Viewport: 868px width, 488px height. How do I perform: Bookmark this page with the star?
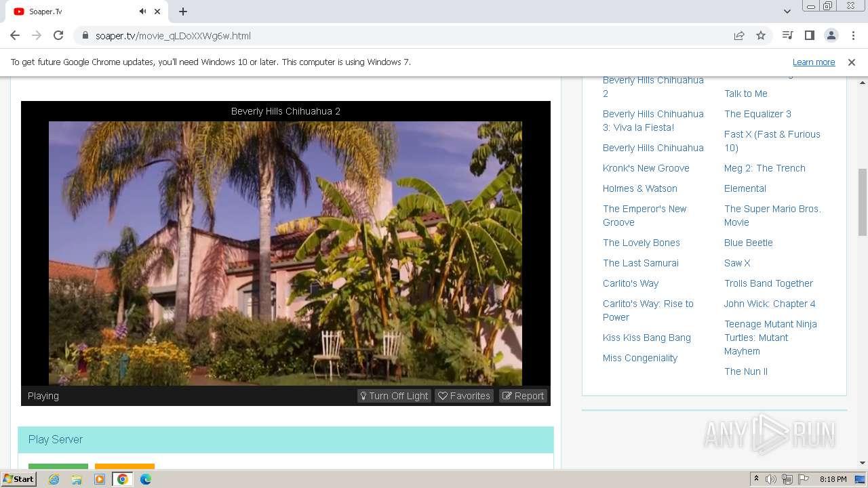click(761, 36)
